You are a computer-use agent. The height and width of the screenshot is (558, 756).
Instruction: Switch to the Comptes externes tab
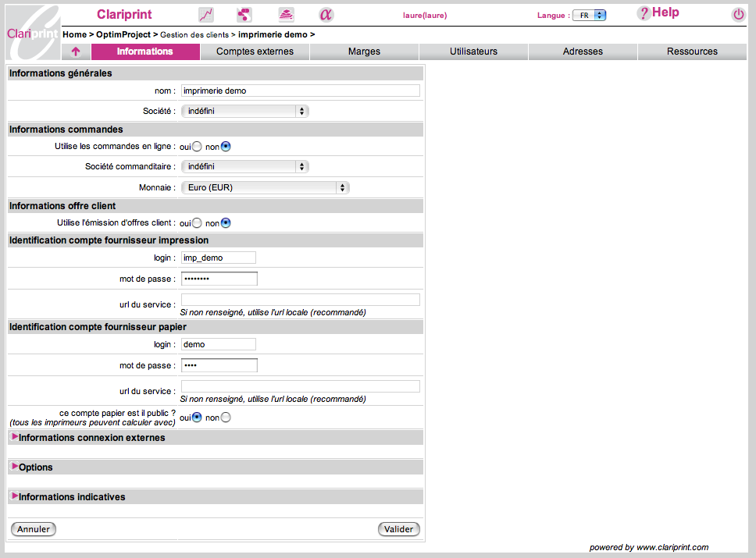[x=255, y=52]
